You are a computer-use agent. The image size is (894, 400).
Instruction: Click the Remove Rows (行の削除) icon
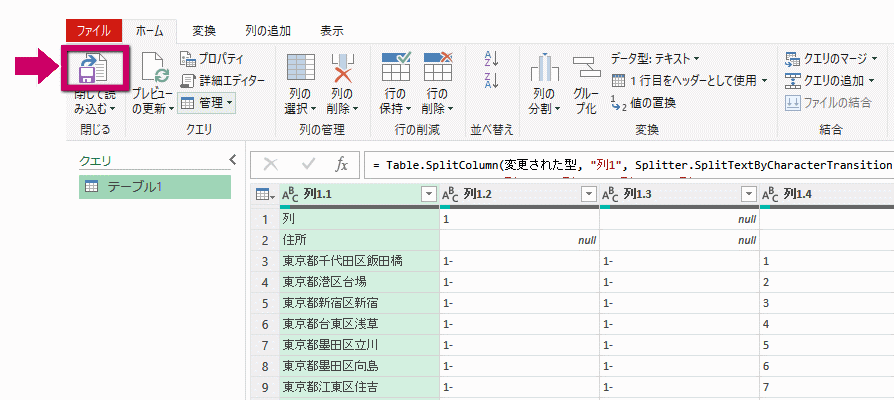point(437,69)
